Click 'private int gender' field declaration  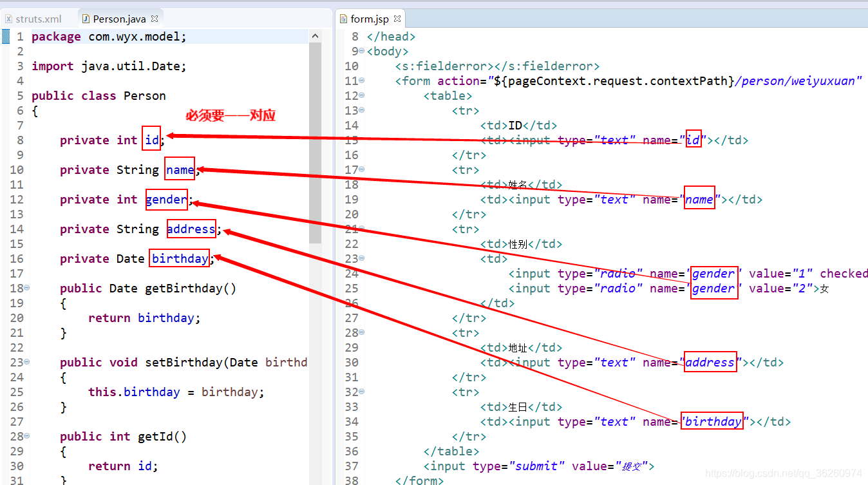click(x=127, y=200)
